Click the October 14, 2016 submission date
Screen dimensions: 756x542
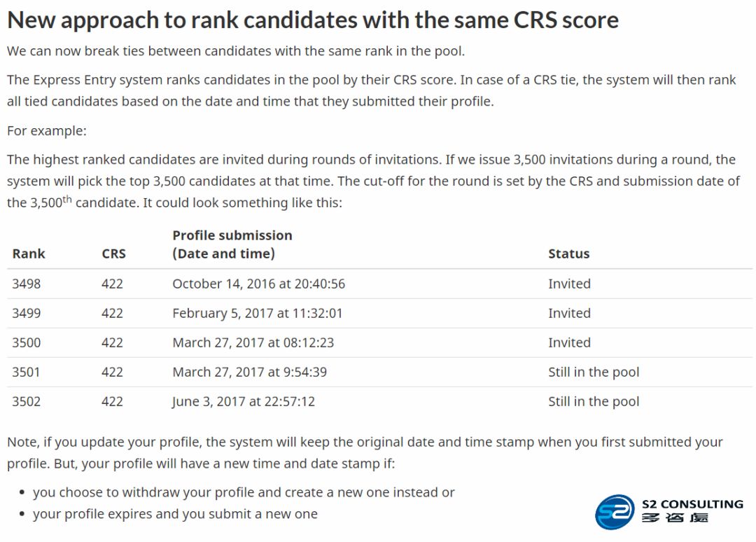259,284
